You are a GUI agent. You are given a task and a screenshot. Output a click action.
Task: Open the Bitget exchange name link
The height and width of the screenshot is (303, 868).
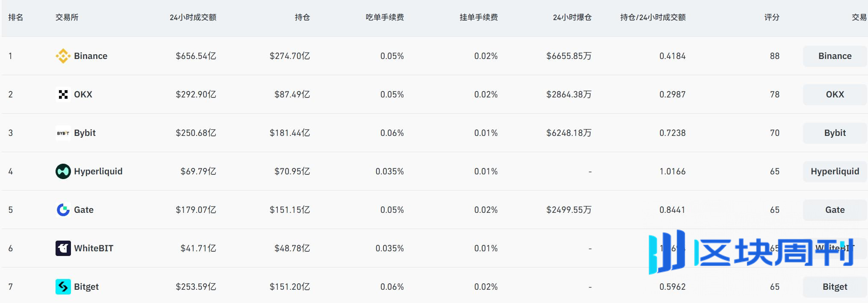86,287
